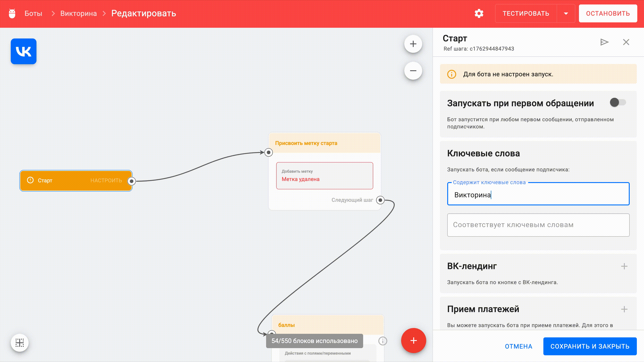644x362 pixels.
Task: Click Сохранить и закрыть button
Action: (590, 346)
